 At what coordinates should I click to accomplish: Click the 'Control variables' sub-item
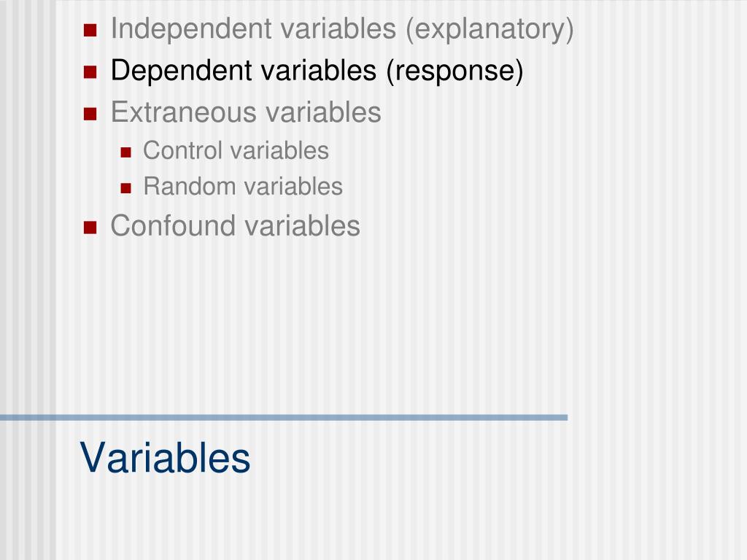click(x=236, y=150)
